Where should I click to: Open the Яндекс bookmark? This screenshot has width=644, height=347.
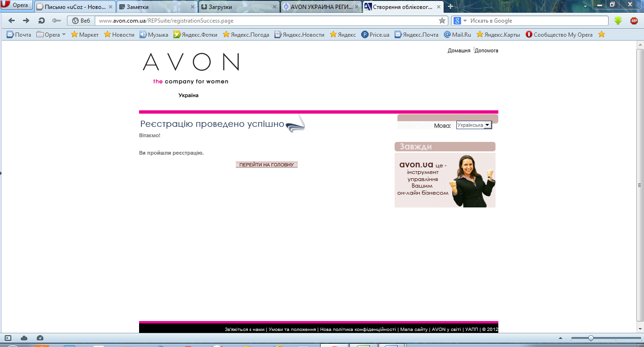click(x=343, y=34)
